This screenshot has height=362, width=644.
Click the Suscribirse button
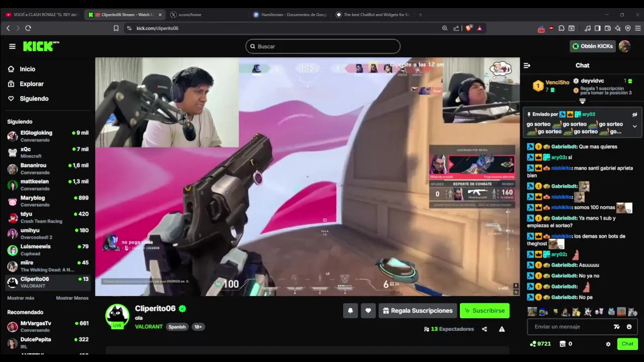[x=485, y=311]
